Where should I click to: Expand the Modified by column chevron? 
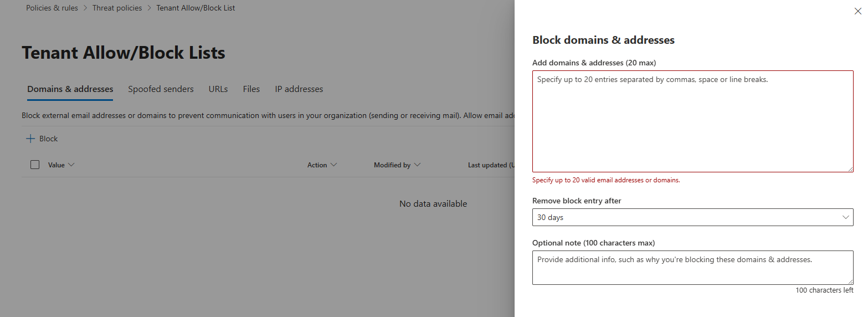417,165
